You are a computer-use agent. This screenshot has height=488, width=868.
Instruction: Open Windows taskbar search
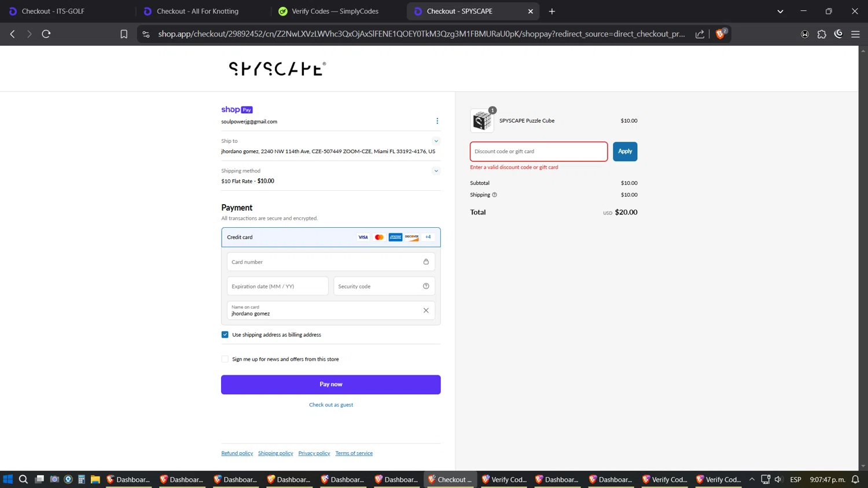(x=23, y=479)
